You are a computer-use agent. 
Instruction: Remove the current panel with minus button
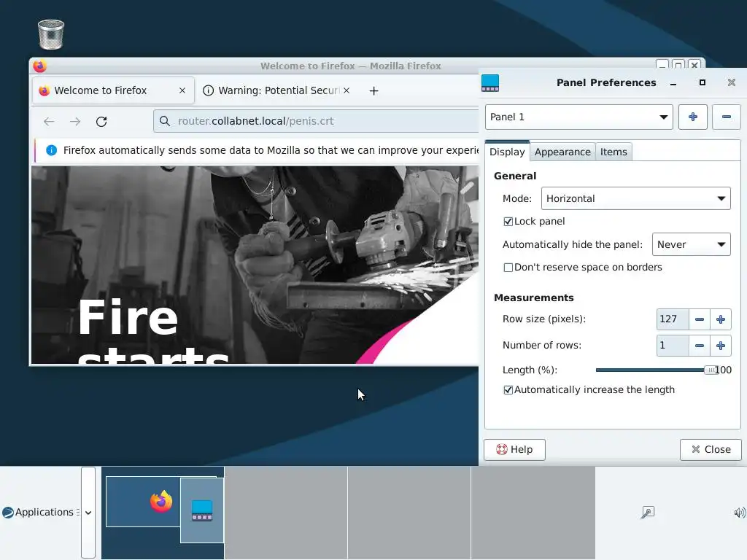[x=726, y=117]
